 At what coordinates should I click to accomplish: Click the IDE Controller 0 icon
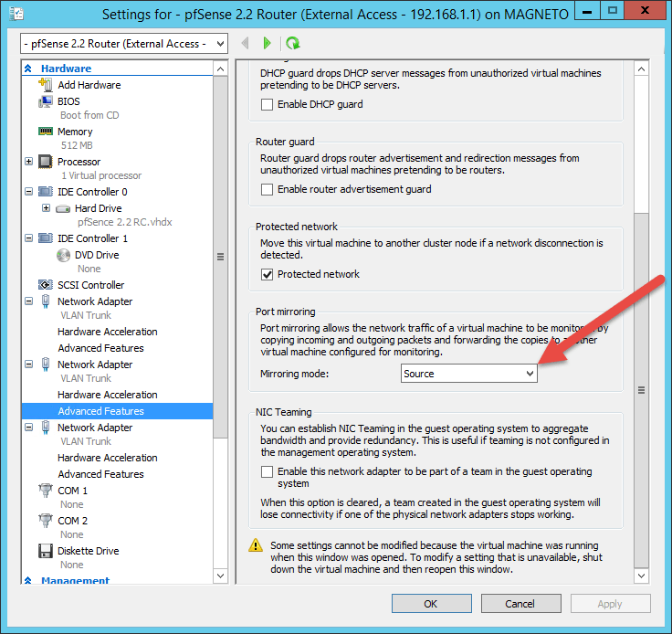click(x=46, y=191)
